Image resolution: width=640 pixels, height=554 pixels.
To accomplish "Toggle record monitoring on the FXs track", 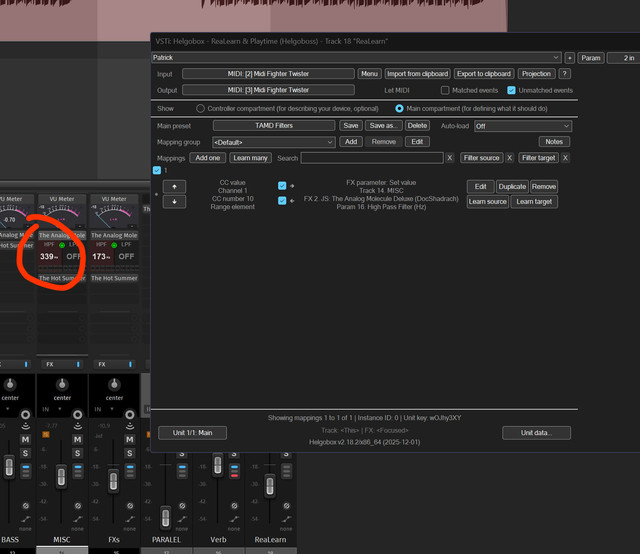I will tap(130, 427).
